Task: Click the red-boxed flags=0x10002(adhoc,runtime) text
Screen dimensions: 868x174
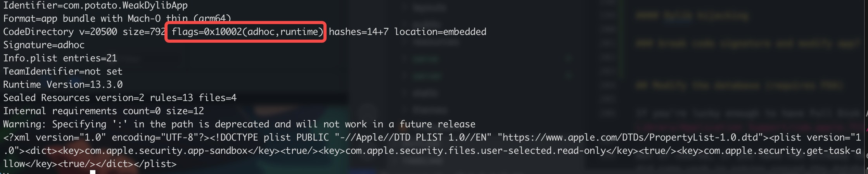Action: (x=247, y=32)
